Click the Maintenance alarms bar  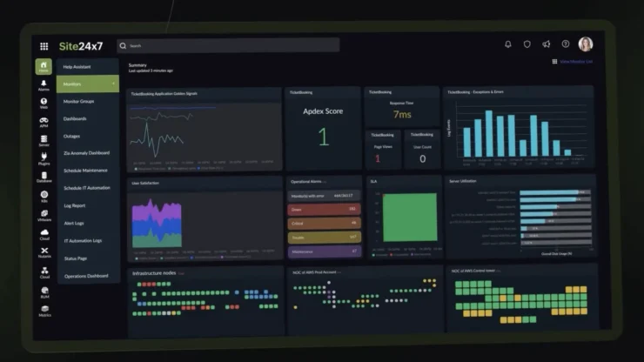pyautogui.click(x=325, y=251)
